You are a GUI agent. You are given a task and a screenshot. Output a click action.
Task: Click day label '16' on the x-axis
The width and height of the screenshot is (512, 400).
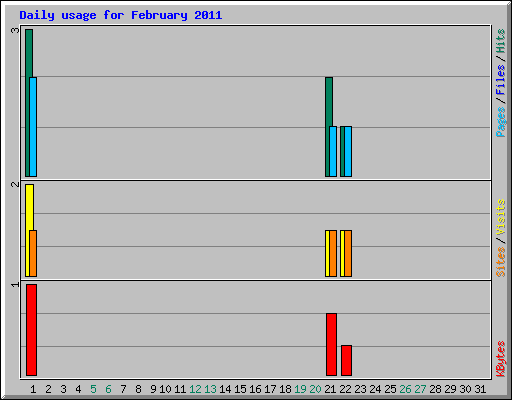point(255,389)
